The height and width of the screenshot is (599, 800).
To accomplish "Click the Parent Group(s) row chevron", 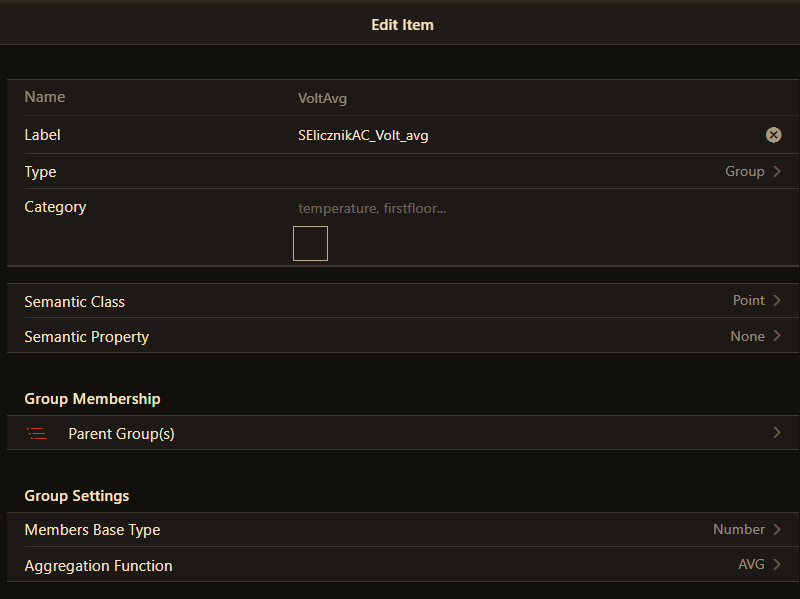I will pyautogui.click(x=777, y=433).
